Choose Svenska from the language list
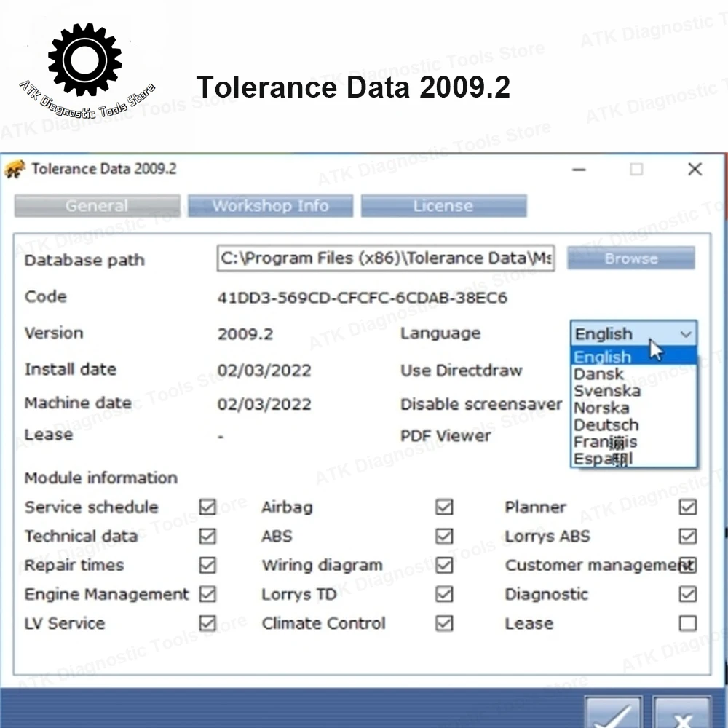The height and width of the screenshot is (728, 728). [634, 391]
